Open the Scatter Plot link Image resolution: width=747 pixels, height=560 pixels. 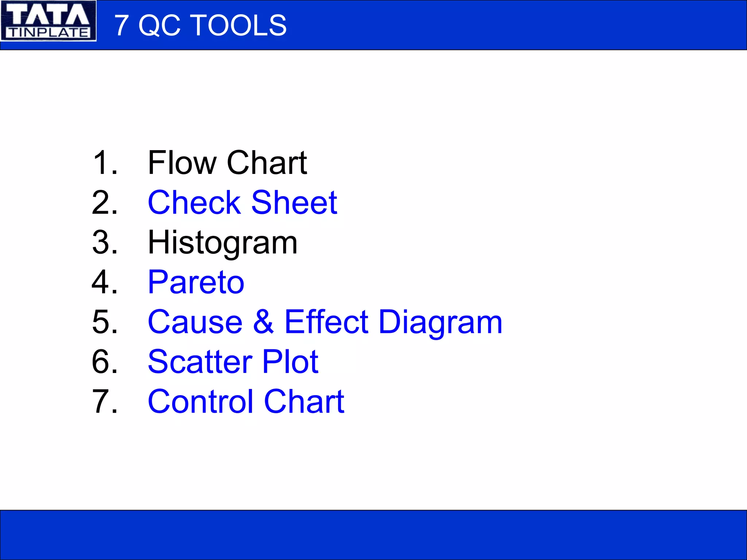(233, 362)
